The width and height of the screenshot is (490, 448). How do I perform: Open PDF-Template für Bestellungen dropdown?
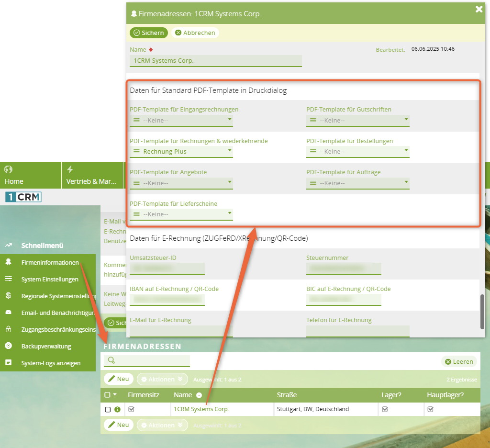click(358, 152)
